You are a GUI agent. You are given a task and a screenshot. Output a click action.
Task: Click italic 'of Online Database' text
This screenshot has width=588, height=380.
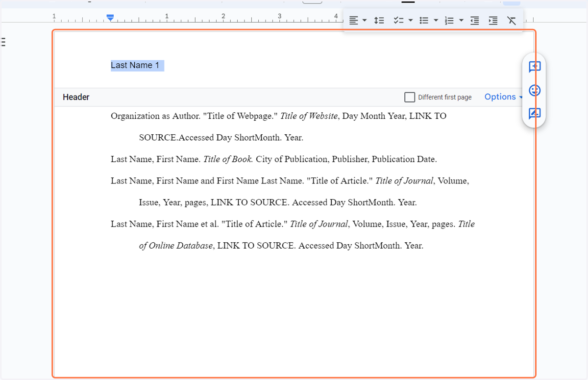point(176,246)
